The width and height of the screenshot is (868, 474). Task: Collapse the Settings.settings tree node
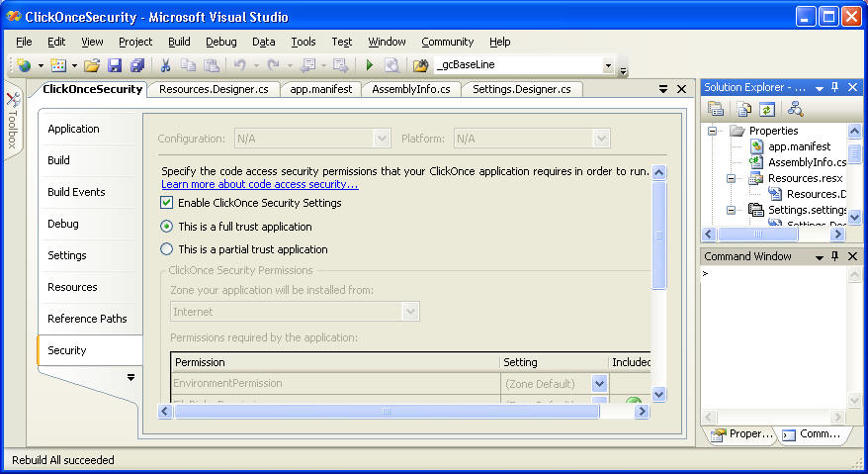pyautogui.click(x=732, y=210)
